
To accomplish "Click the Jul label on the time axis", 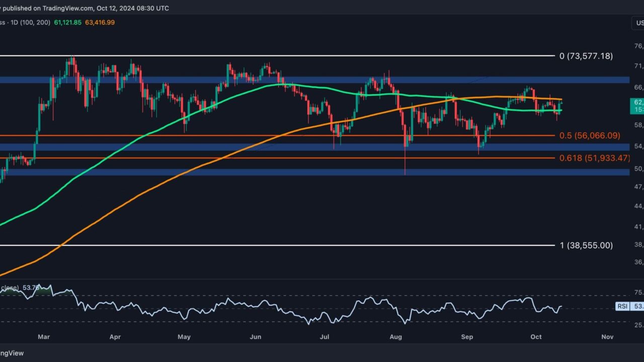I will pyautogui.click(x=325, y=337).
